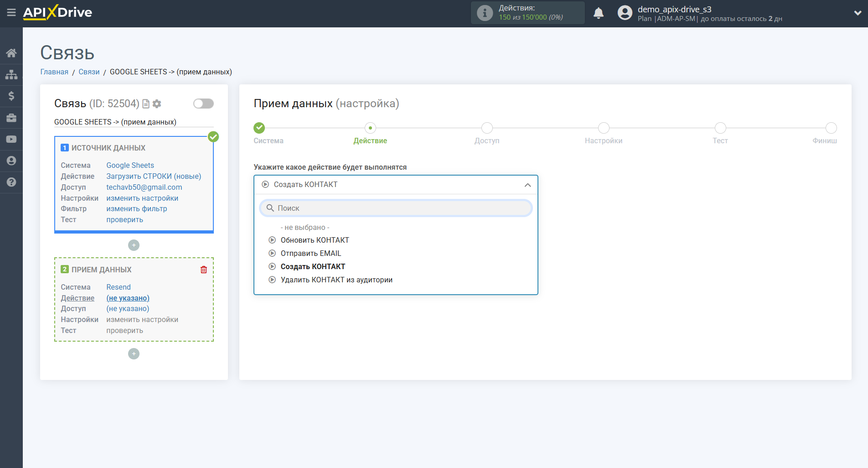Open connection settings gear icon
This screenshot has height=468, width=868.
point(157,104)
